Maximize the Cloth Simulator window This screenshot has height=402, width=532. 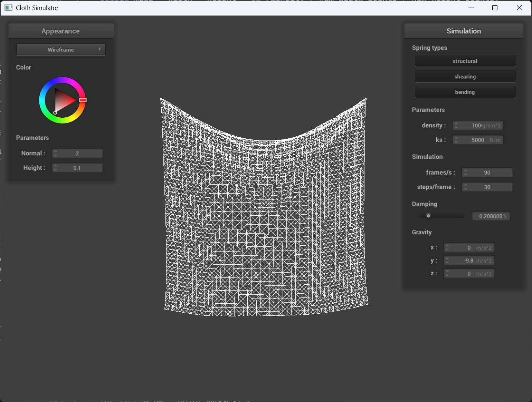tap(495, 8)
